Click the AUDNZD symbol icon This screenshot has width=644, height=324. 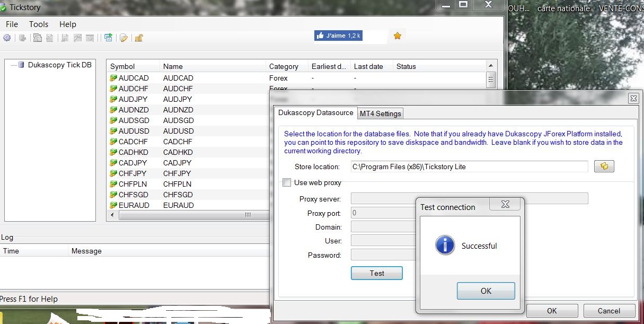pyautogui.click(x=113, y=110)
